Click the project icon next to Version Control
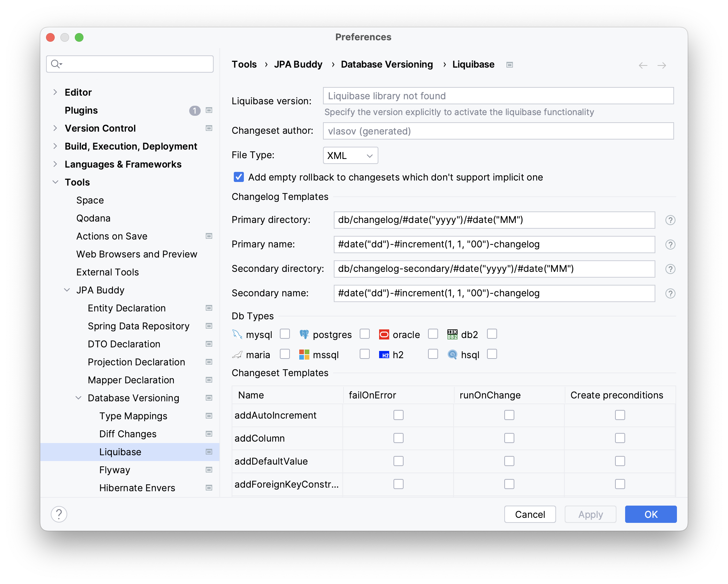This screenshot has width=728, height=584. coord(209,128)
